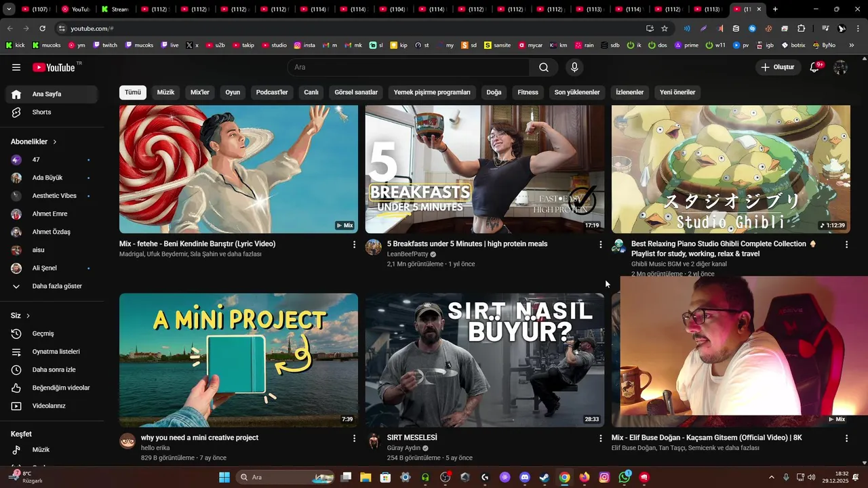Open the notifications bell
The height and width of the screenshot is (488, 868).
pyautogui.click(x=815, y=67)
